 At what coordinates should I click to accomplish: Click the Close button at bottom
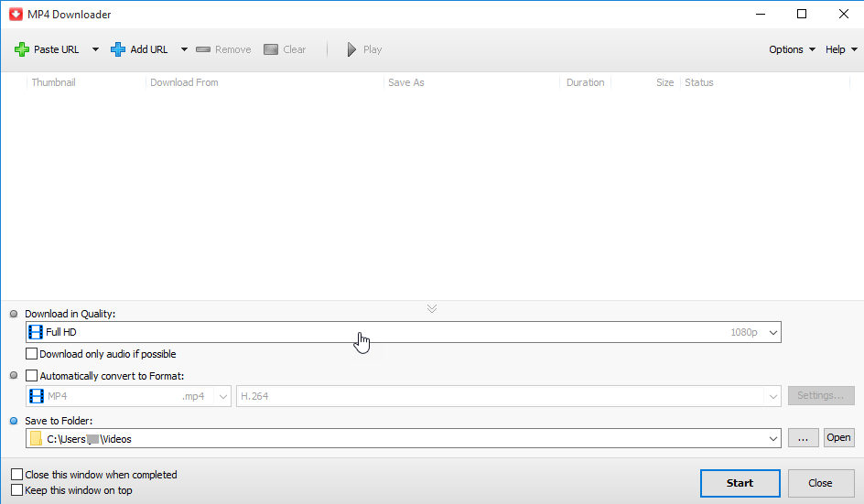point(821,483)
